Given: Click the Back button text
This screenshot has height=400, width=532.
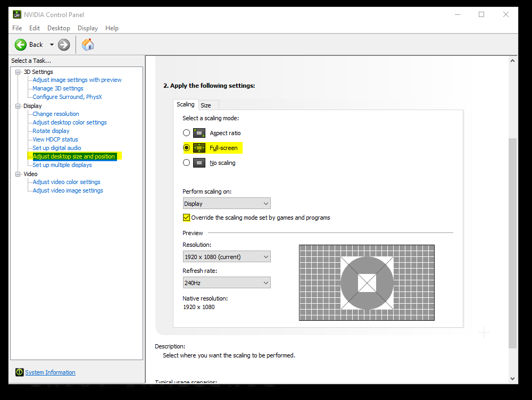Looking at the screenshot, I should [x=36, y=45].
